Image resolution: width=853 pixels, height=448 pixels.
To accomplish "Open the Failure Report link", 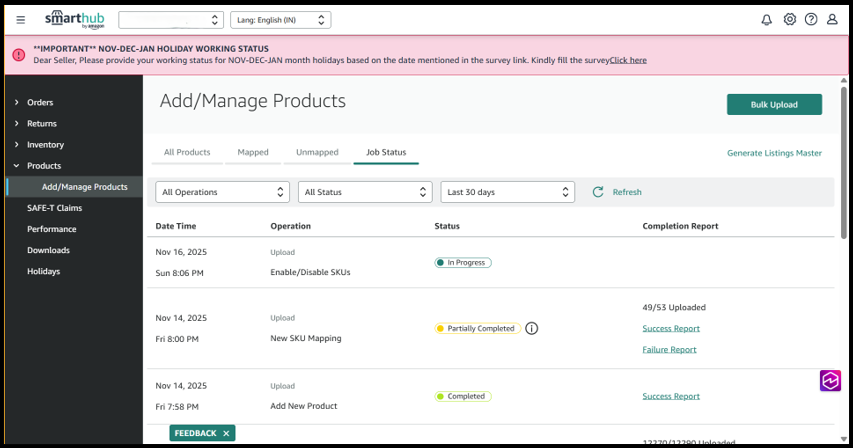I will click(x=669, y=350).
